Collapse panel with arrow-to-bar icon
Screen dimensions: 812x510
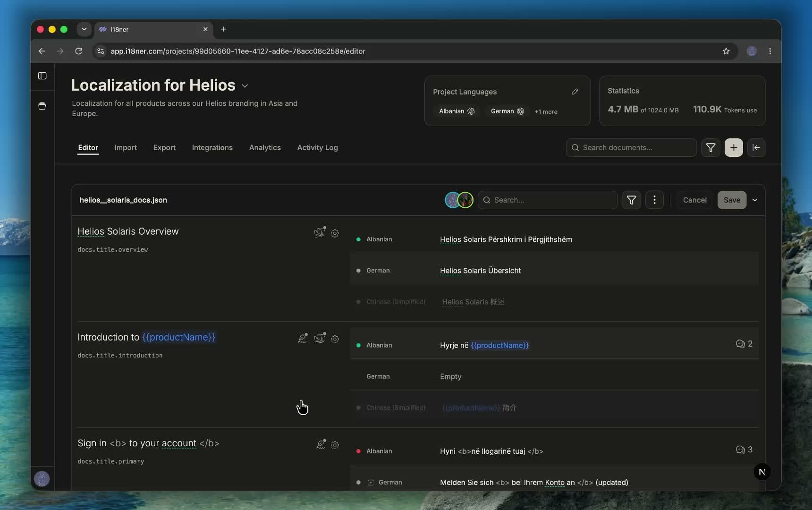pyautogui.click(x=756, y=148)
